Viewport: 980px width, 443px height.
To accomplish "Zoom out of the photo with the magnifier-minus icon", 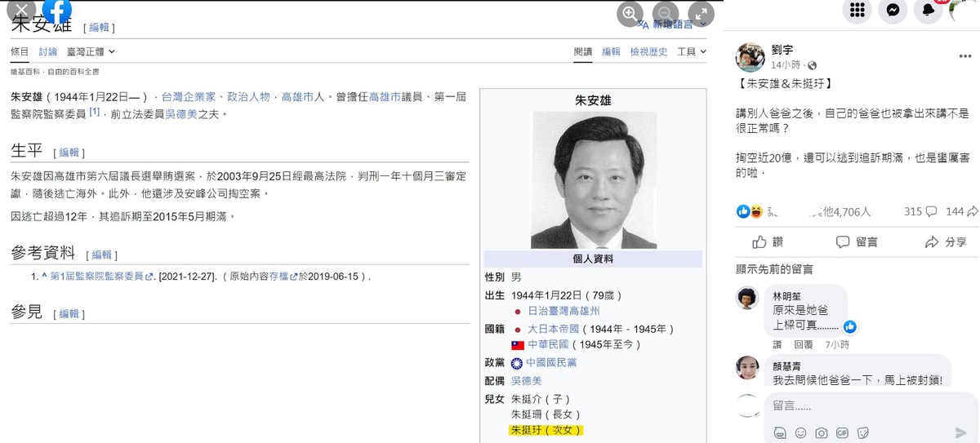I will pyautogui.click(x=666, y=13).
